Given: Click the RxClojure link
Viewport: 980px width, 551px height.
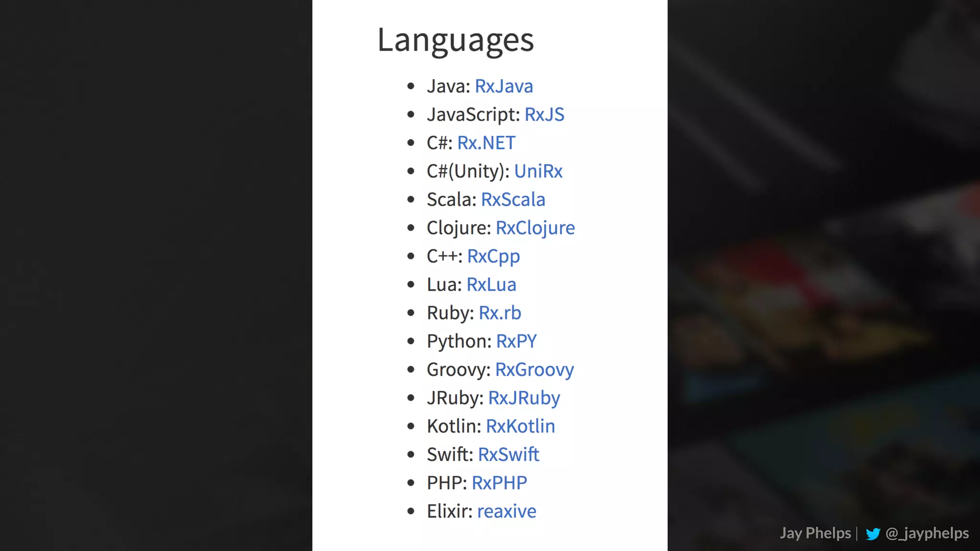Looking at the screenshot, I should coord(535,228).
